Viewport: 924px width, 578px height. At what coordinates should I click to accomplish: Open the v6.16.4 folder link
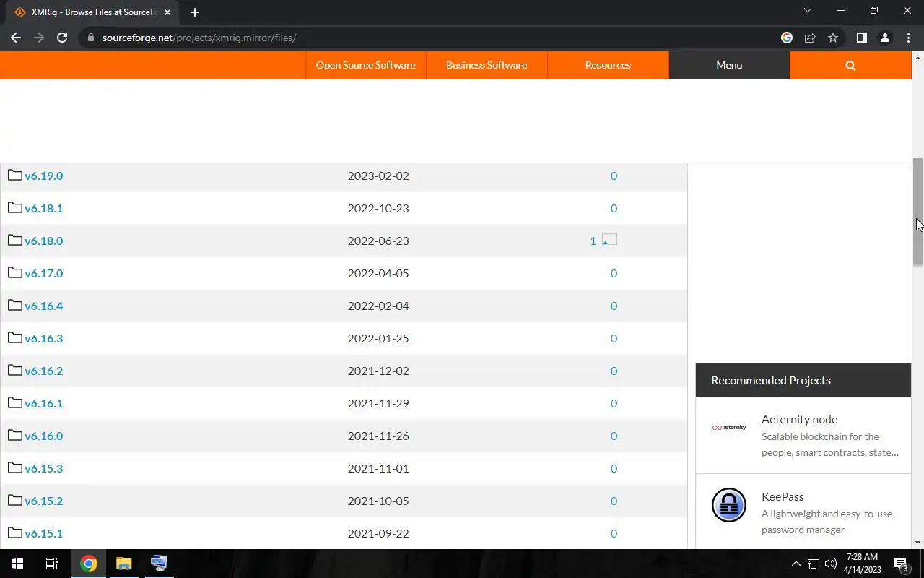tap(43, 306)
